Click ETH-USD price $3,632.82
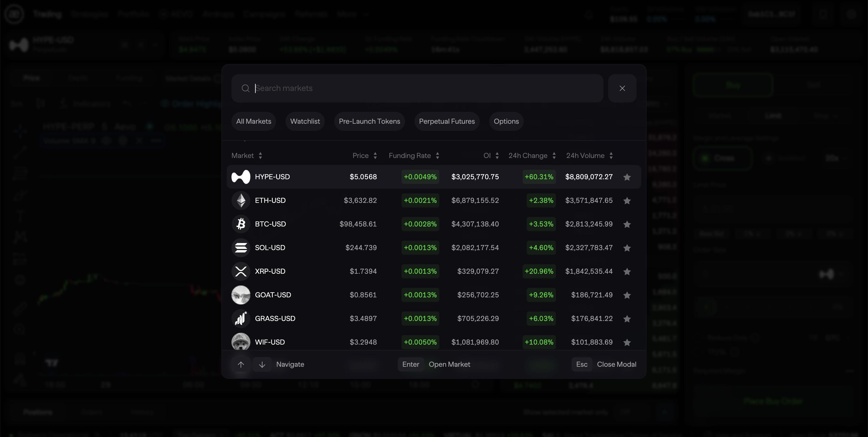868x437 pixels. 360,200
